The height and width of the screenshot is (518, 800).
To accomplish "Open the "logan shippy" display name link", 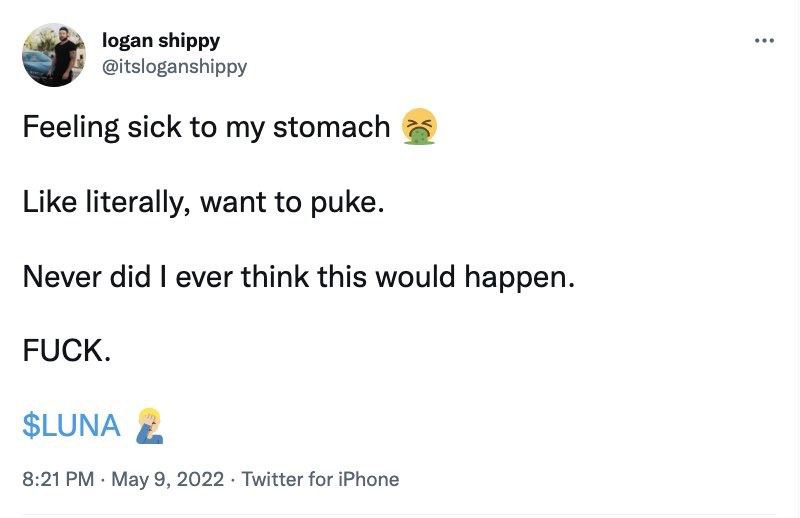I will coord(161,41).
